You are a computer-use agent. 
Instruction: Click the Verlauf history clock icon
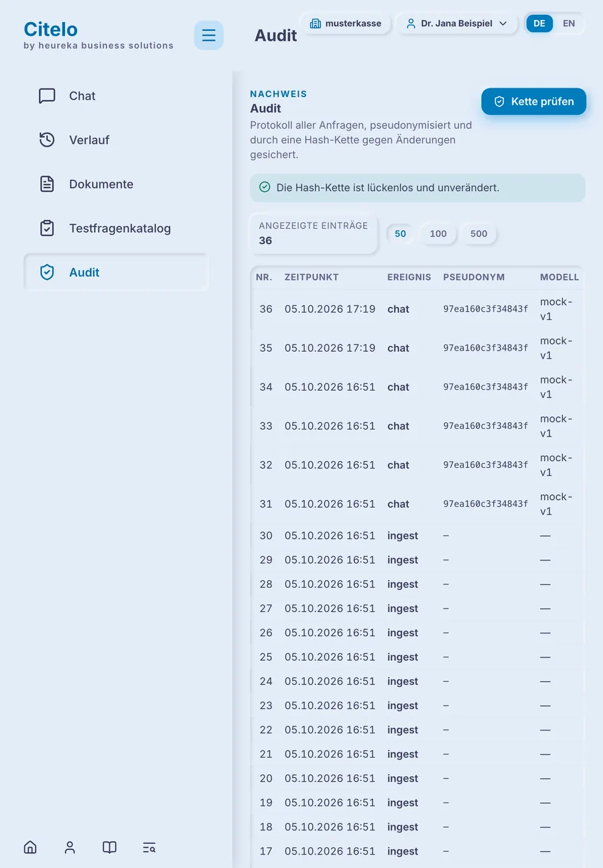pos(47,140)
